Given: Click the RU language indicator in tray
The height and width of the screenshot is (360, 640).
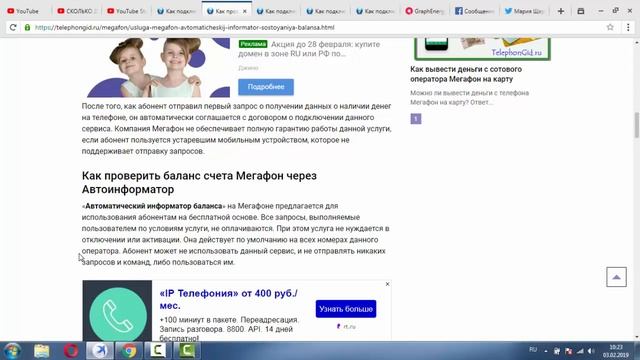Looking at the screenshot, I should coord(533,350).
